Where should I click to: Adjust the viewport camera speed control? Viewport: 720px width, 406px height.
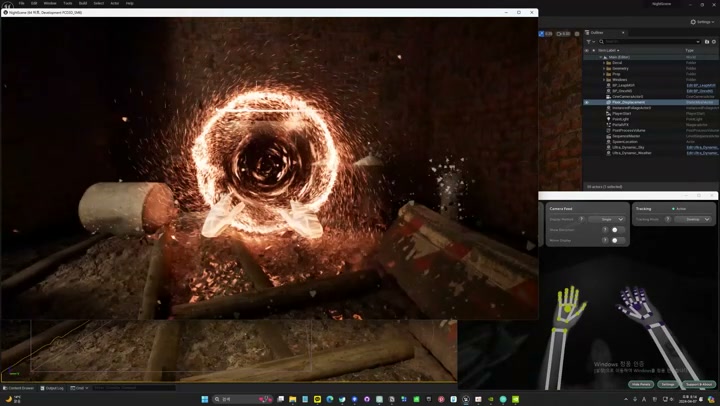point(563,34)
